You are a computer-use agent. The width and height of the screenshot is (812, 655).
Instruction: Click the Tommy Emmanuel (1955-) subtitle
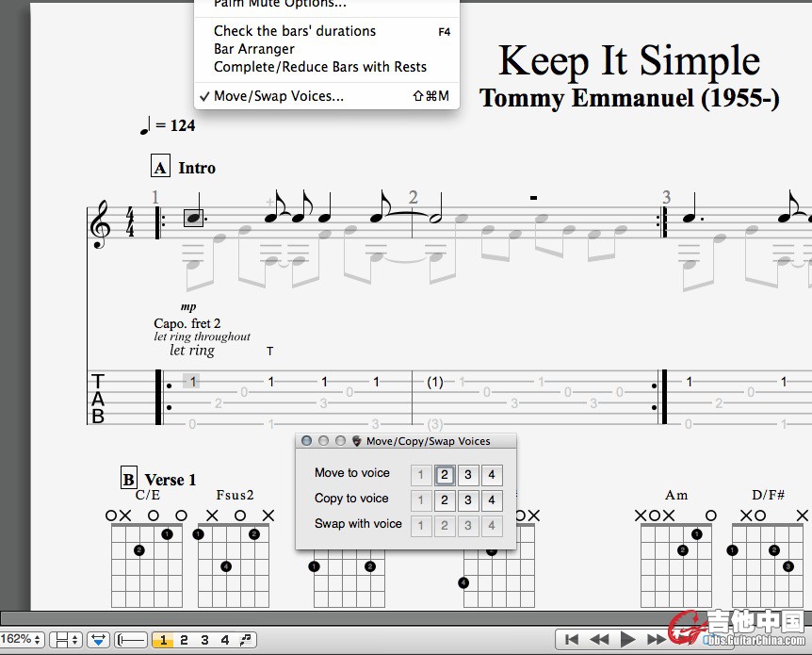(629, 98)
